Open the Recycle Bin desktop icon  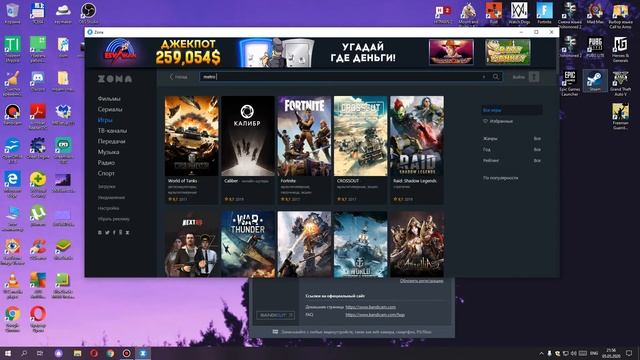point(12,14)
